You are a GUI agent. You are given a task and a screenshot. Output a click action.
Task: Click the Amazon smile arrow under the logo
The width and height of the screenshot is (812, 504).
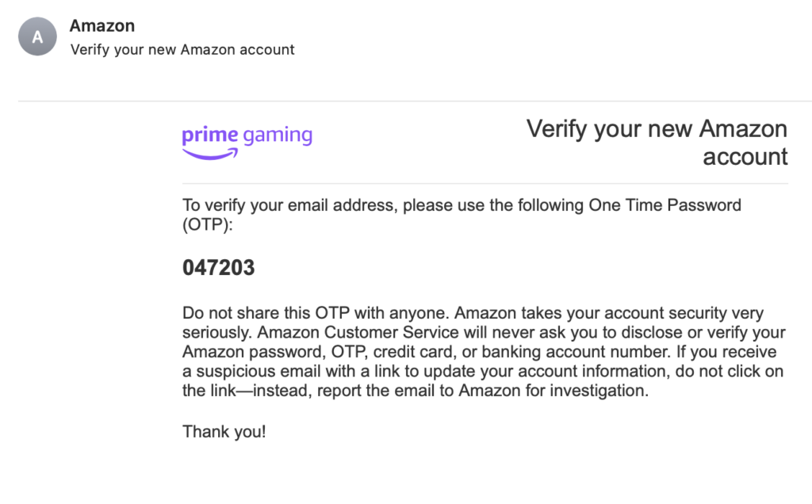point(210,155)
